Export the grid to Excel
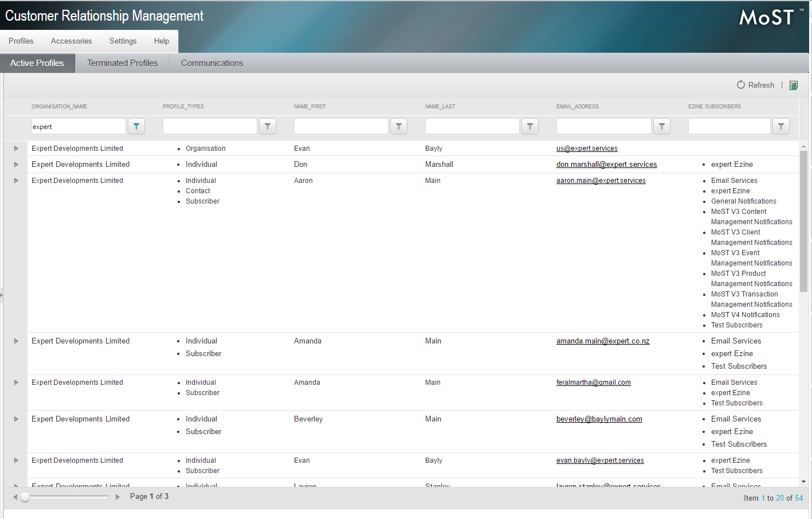This screenshot has height=519, width=812. (x=794, y=85)
